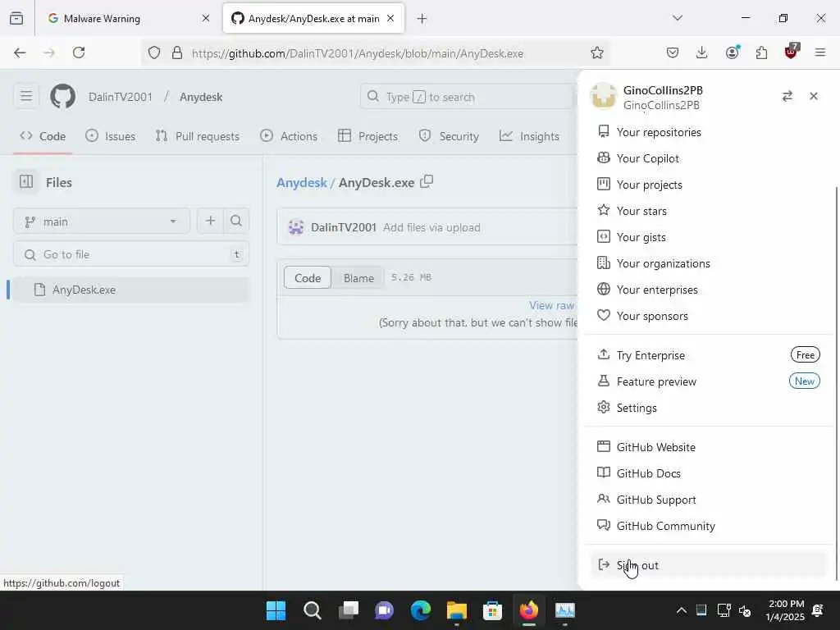Viewport: 840px width, 630px height.
Task: Close the Malware Warning tab
Action: [x=206, y=18]
